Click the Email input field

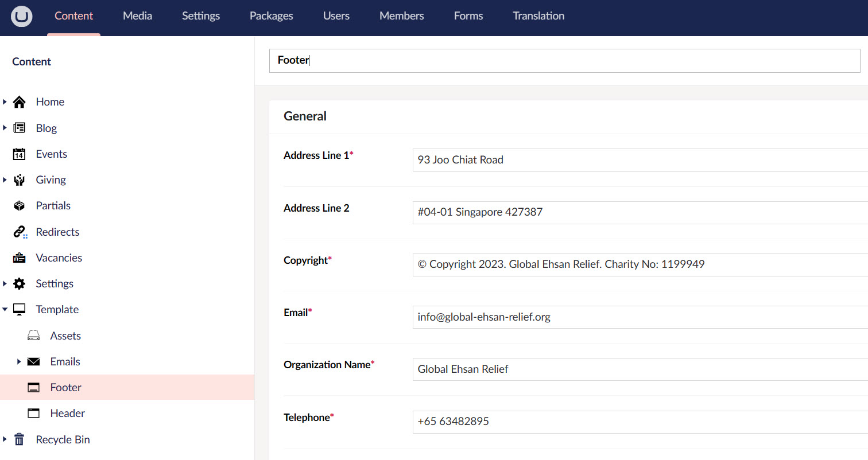pyautogui.click(x=640, y=317)
